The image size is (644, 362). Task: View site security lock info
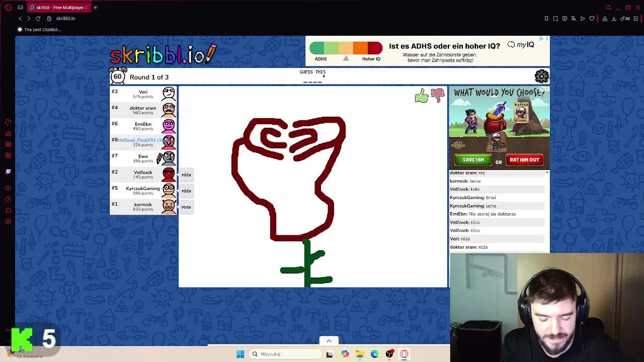pos(49,19)
